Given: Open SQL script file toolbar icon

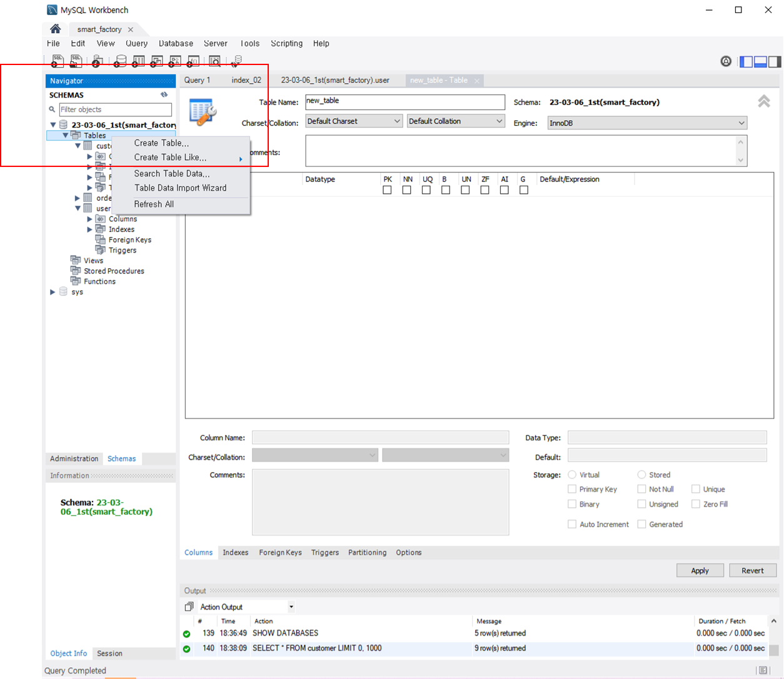Looking at the screenshot, I should [x=76, y=61].
